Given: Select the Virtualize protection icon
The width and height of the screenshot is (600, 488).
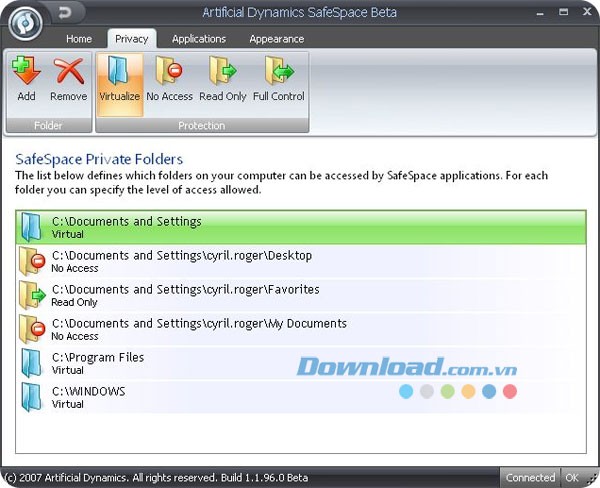Looking at the screenshot, I should tap(119, 74).
